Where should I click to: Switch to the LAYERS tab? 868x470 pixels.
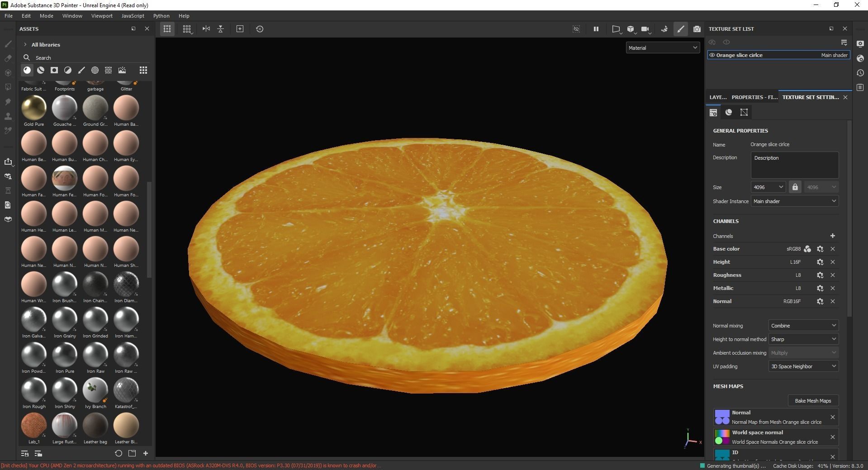(718, 97)
